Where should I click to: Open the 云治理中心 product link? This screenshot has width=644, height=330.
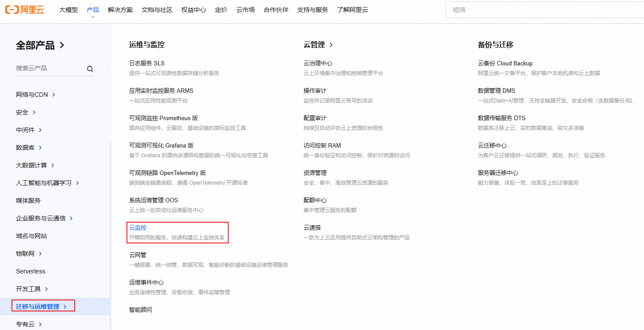[318, 63]
